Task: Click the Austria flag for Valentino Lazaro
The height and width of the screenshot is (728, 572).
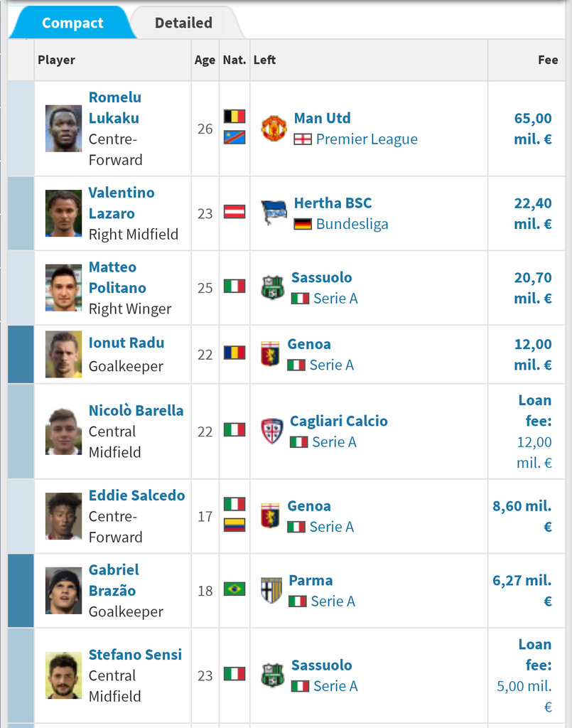Action: [x=234, y=212]
